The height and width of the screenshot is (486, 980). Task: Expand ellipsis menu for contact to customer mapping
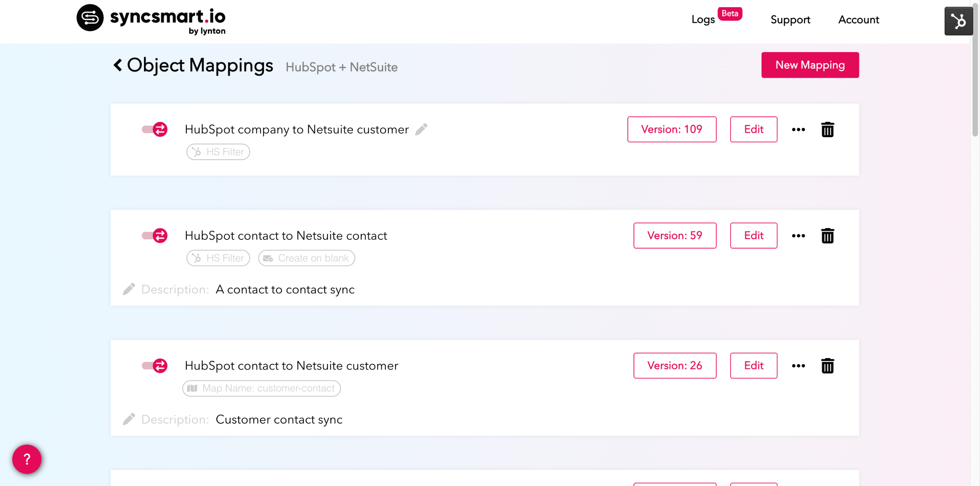coord(798,366)
